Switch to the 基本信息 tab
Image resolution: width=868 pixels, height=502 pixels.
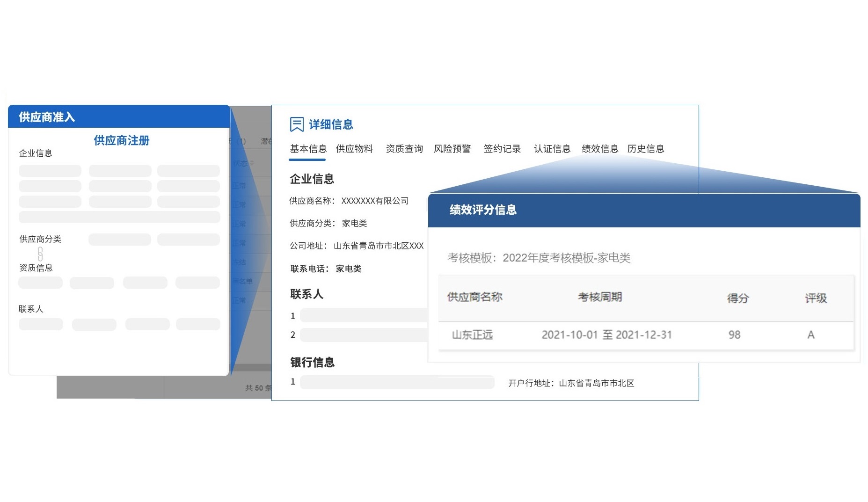308,149
